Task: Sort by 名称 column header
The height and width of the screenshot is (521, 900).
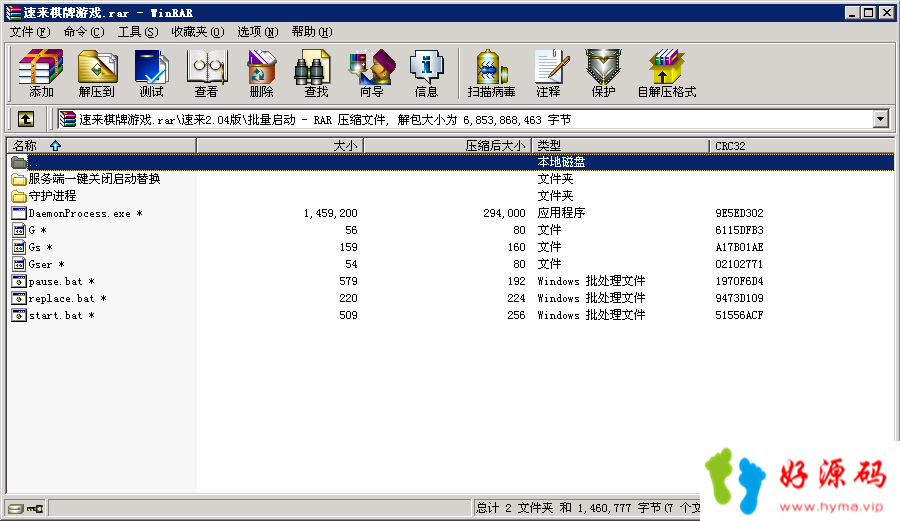Action: pyautogui.click(x=101, y=146)
